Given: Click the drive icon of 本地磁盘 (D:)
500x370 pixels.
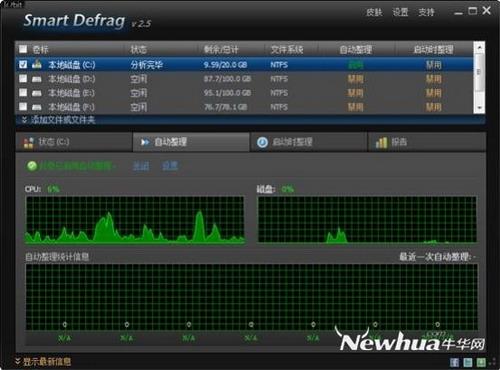Looking at the screenshot, I should pyautogui.click(x=37, y=79).
